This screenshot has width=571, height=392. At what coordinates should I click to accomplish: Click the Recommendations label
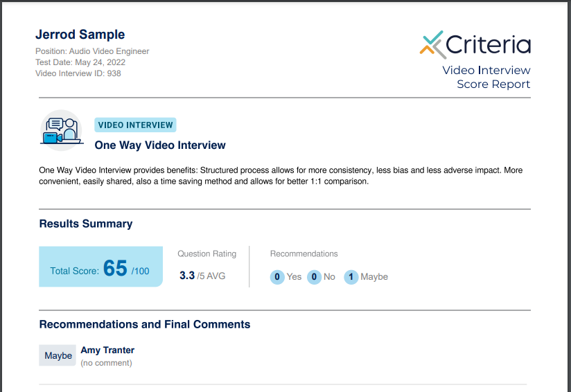(304, 253)
